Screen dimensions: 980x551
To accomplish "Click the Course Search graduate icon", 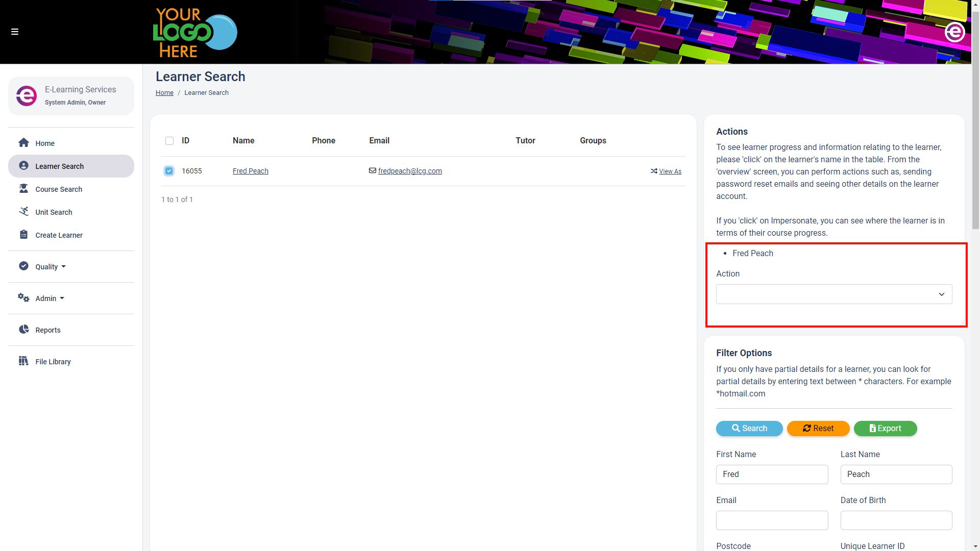I will 23,189.
